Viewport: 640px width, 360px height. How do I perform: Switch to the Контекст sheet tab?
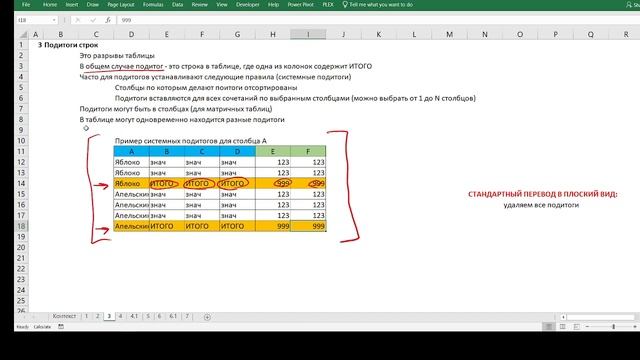(64, 316)
